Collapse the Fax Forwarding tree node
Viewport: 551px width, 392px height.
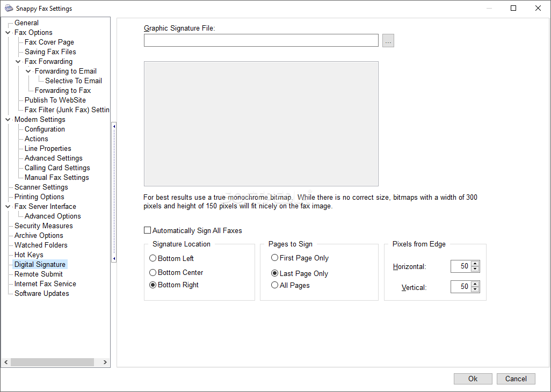coord(18,61)
